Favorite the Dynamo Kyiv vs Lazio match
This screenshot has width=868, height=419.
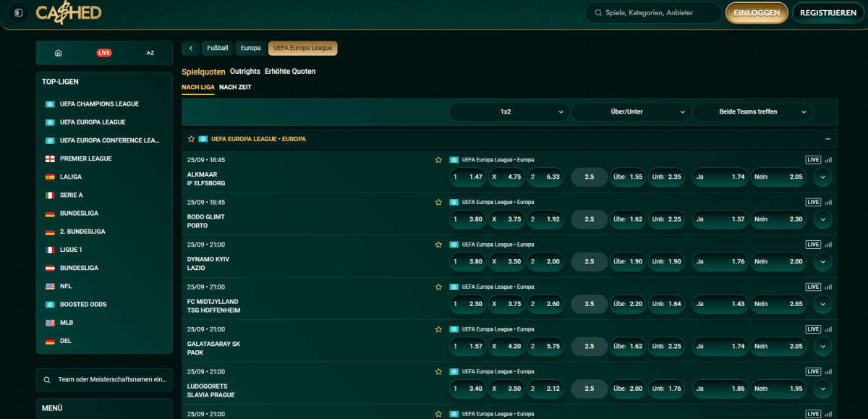[x=438, y=245]
